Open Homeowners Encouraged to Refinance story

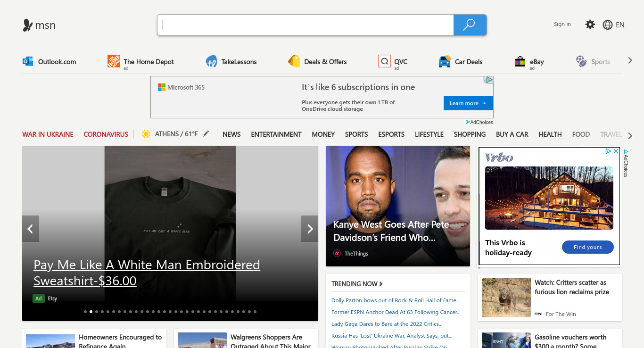(x=120, y=341)
